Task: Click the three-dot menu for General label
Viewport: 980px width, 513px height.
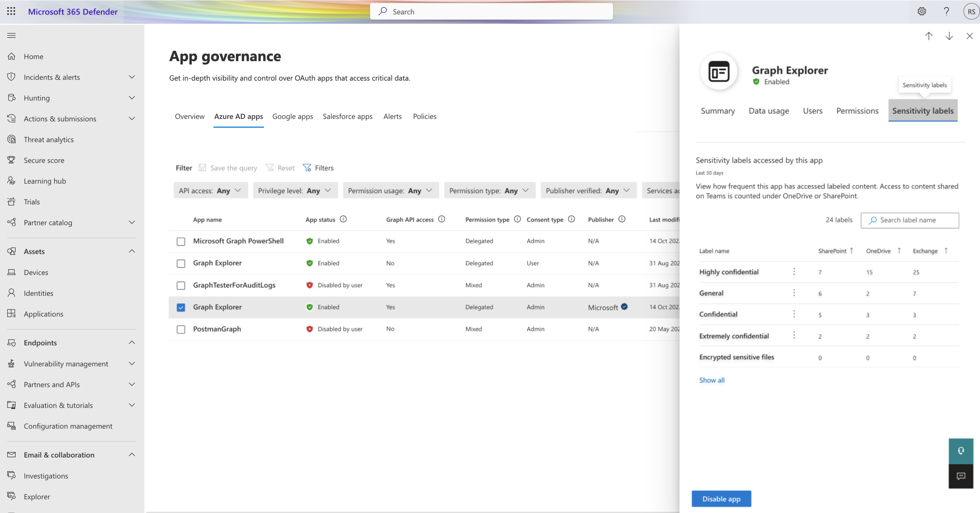Action: click(793, 293)
